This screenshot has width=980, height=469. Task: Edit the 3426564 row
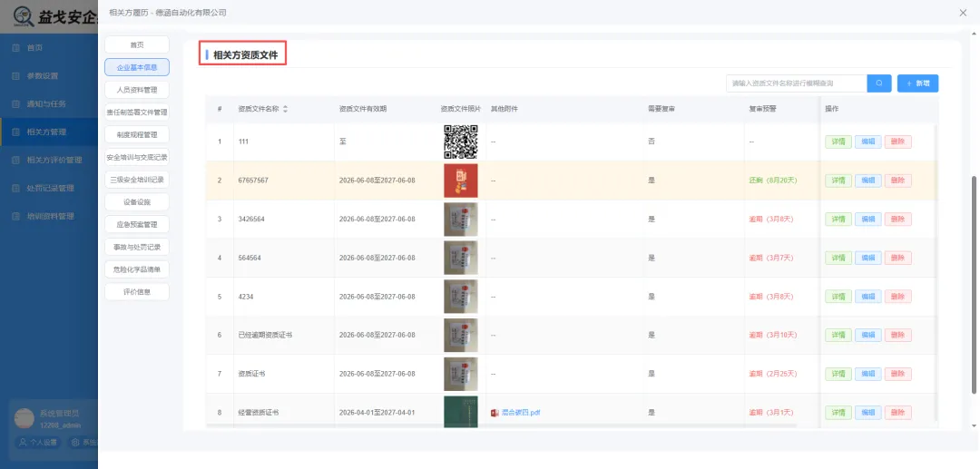[x=868, y=220]
